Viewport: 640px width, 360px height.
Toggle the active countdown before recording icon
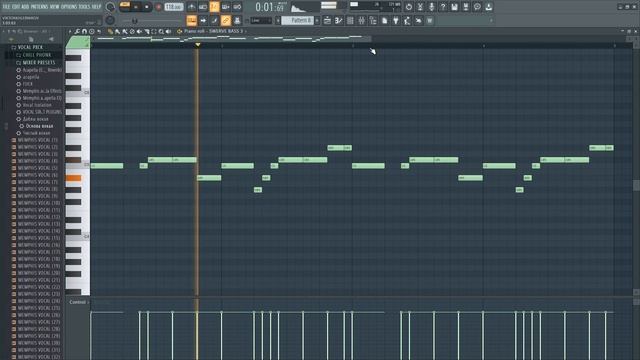(214, 7)
